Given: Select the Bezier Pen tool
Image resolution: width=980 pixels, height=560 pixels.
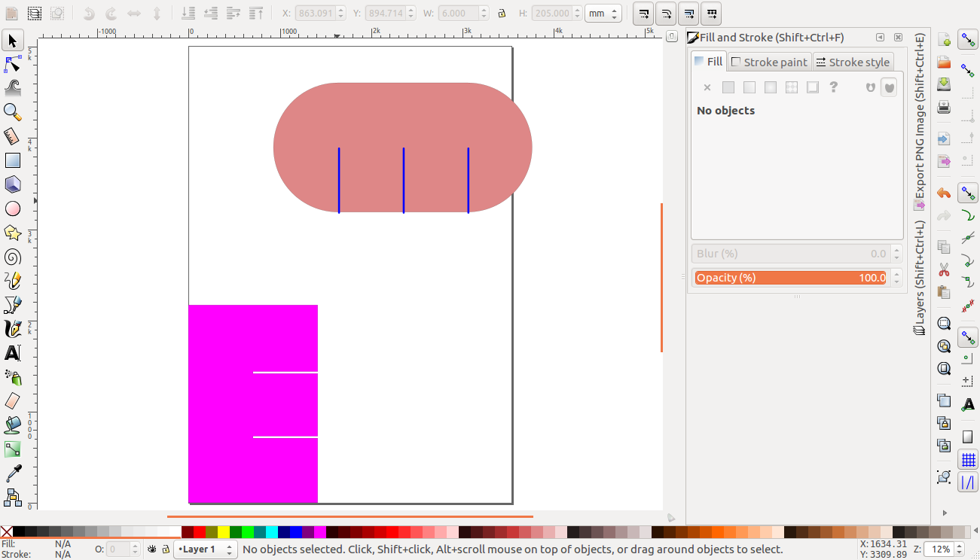Looking at the screenshot, I should pos(13,305).
